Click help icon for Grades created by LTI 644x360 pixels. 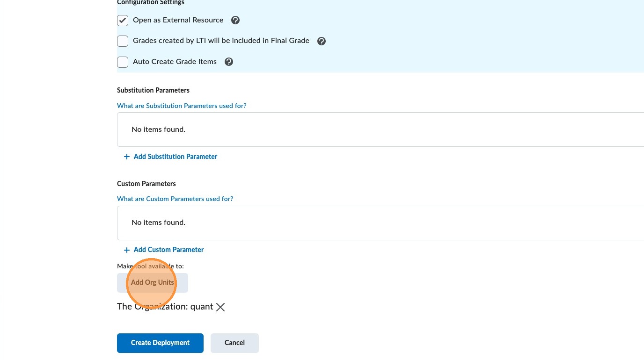point(322,41)
